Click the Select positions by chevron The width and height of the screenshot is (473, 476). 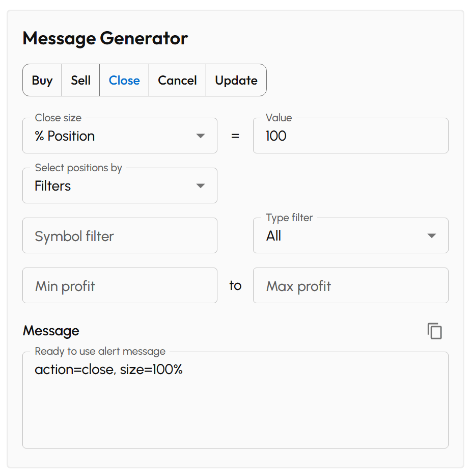[201, 186]
